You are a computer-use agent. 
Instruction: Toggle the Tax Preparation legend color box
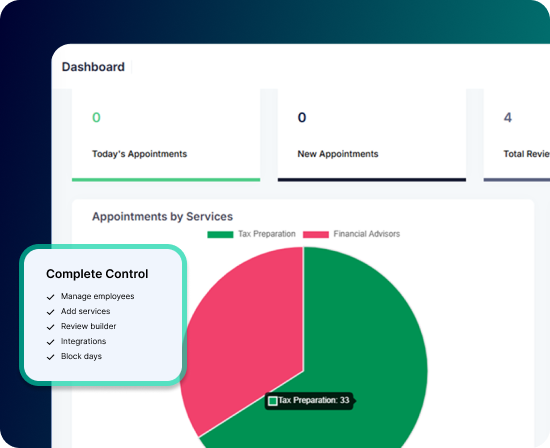click(220, 234)
